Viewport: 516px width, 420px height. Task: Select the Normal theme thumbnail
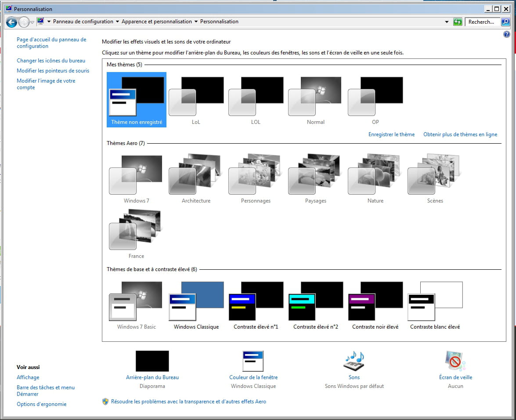316,100
